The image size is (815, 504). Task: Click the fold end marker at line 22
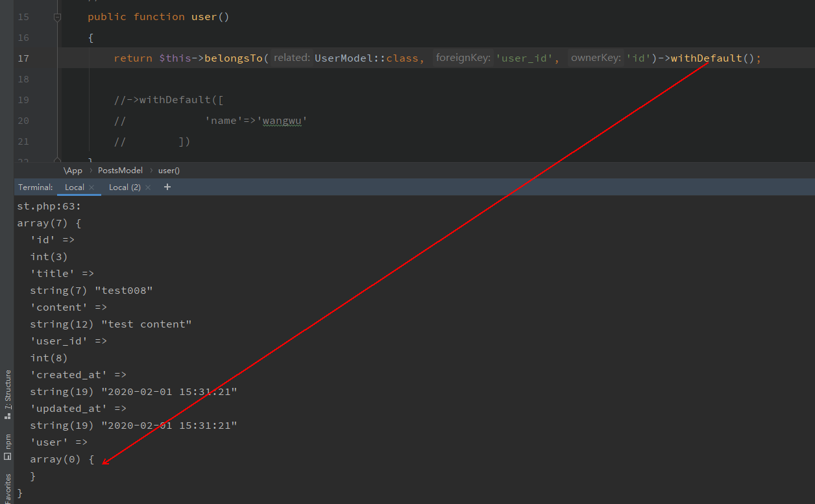click(x=57, y=159)
